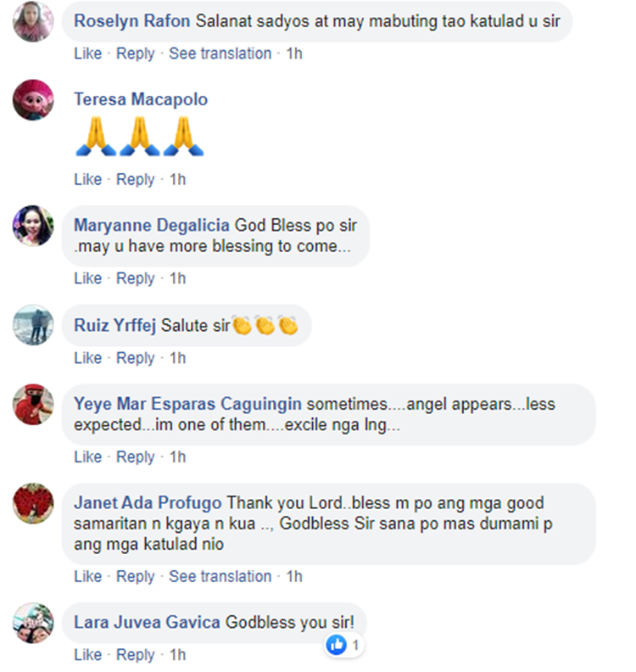Like Roselyn Rafon's comment
The height and width of the screenshot is (672, 636).
pyautogui.click(x=88, y=53)
